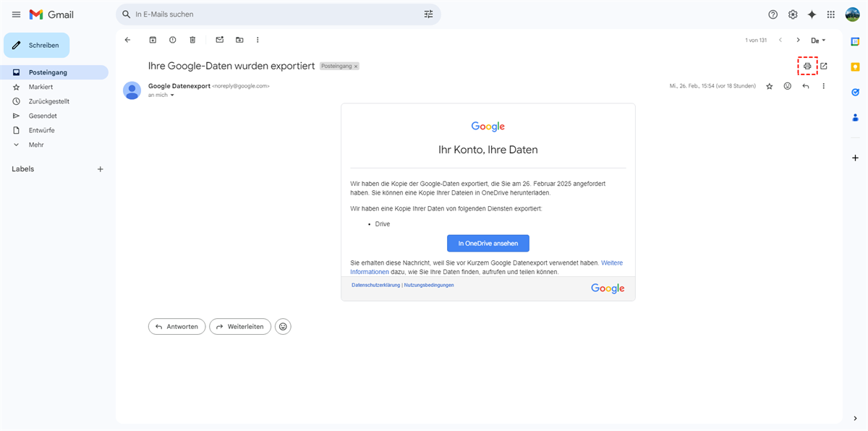Screen dimensions: 868x431
Task: Click the Weiterleiten button
Action: coord(240,327)
